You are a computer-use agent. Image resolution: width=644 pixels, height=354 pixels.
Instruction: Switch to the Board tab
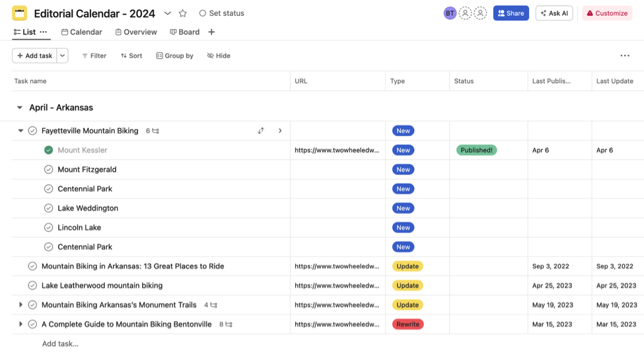(x=184, y=32)
